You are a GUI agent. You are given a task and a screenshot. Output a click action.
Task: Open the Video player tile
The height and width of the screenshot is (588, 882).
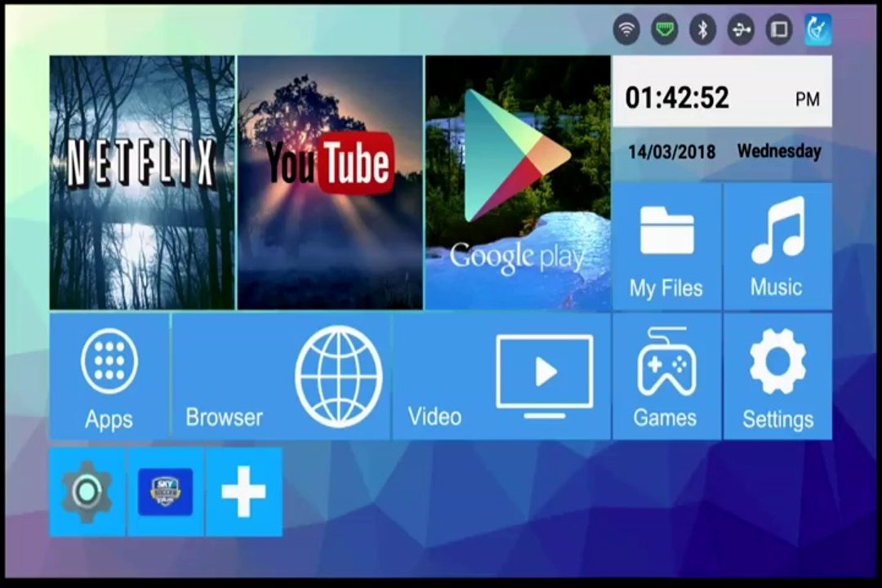pyautogui.click(x=501, y=376)
